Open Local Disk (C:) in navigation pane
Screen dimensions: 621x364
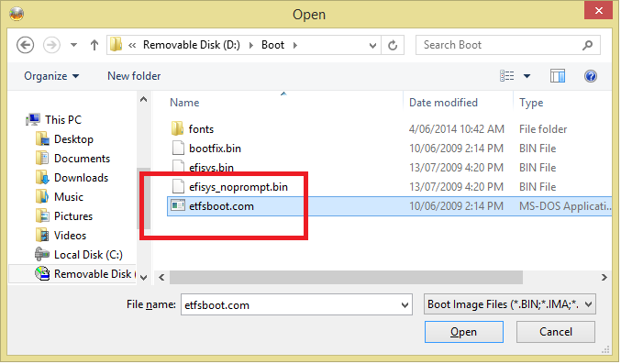click(88, 255)
